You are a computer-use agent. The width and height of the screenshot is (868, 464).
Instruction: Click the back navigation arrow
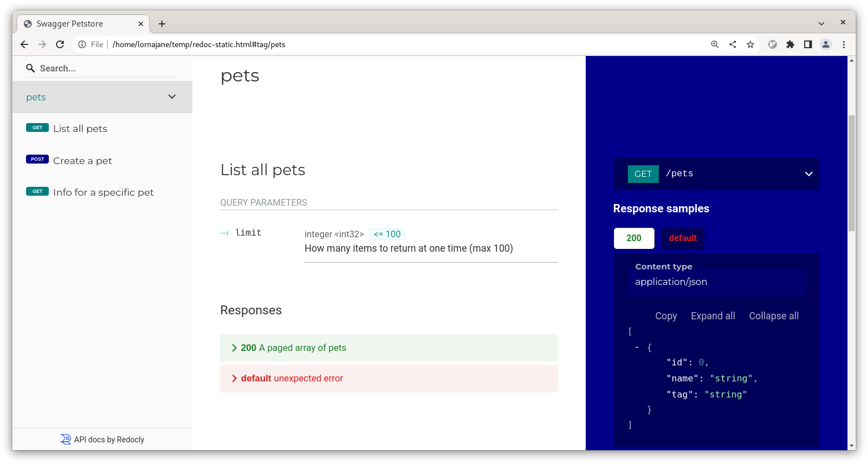(x=24, y=44)
